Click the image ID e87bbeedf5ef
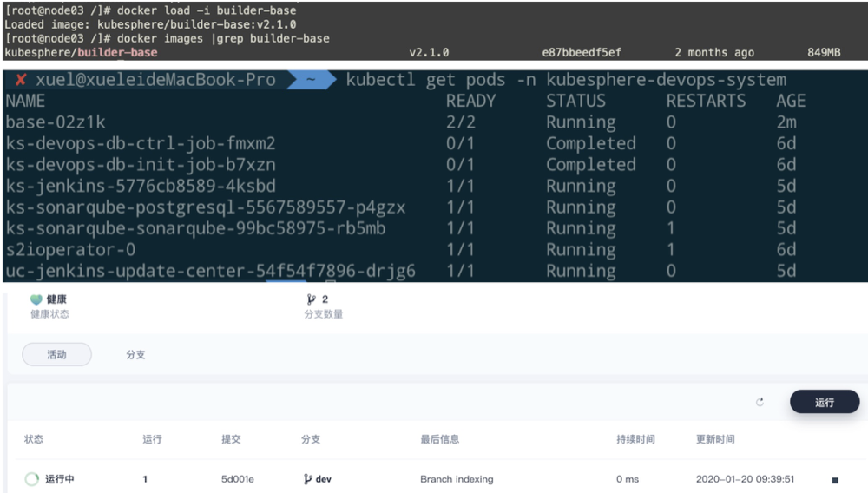The image size is (868, 493). [582, 53]
